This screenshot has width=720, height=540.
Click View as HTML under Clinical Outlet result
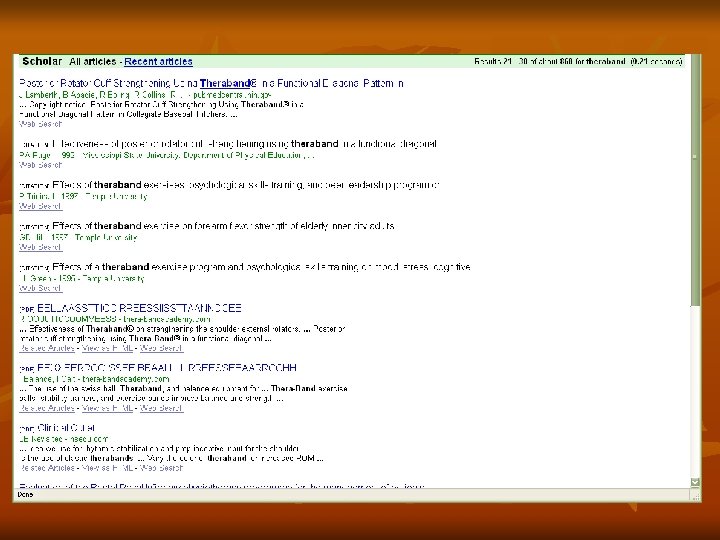107,468
